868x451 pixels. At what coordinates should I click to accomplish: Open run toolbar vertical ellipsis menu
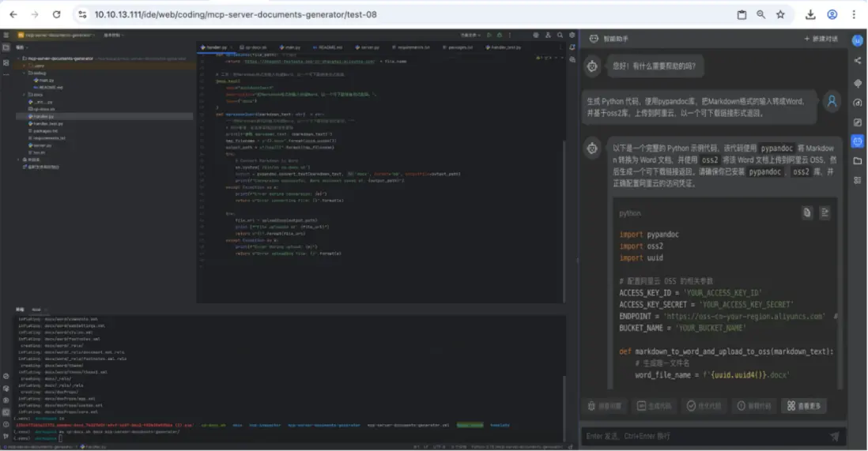coord(510,35)
